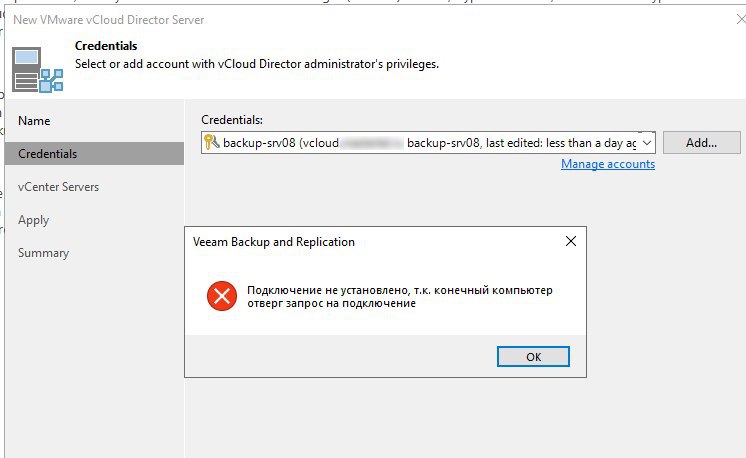Viewport: 746px width, 458px height.
Task: Open the backup-srv08 credentials combo box
Action: (428, 143)
